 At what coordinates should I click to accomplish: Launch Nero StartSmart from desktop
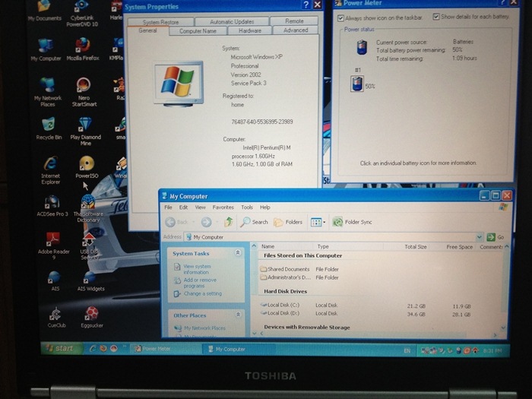[x=84, y=85]
